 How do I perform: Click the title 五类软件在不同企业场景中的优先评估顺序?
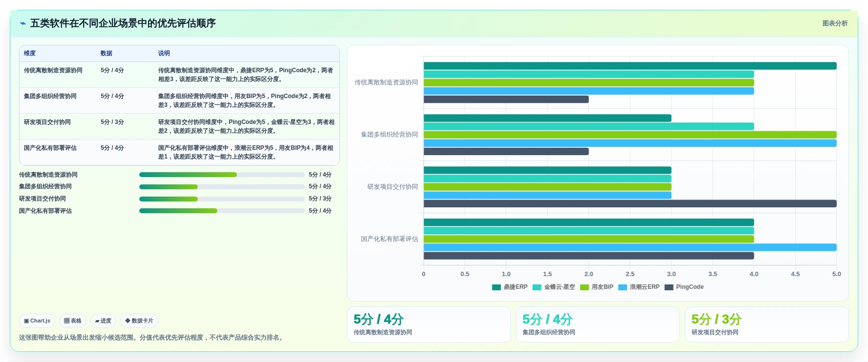pyautogui.click(x=123, y=23)
